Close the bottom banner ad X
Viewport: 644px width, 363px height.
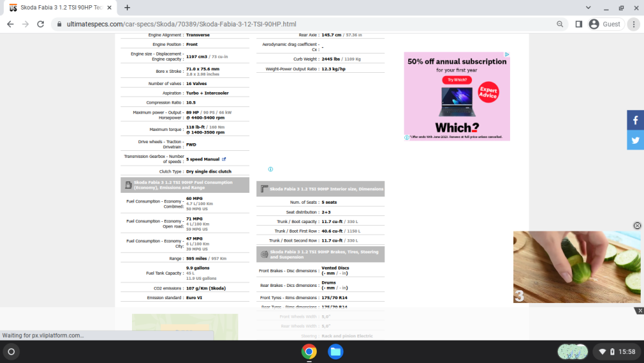640,311
